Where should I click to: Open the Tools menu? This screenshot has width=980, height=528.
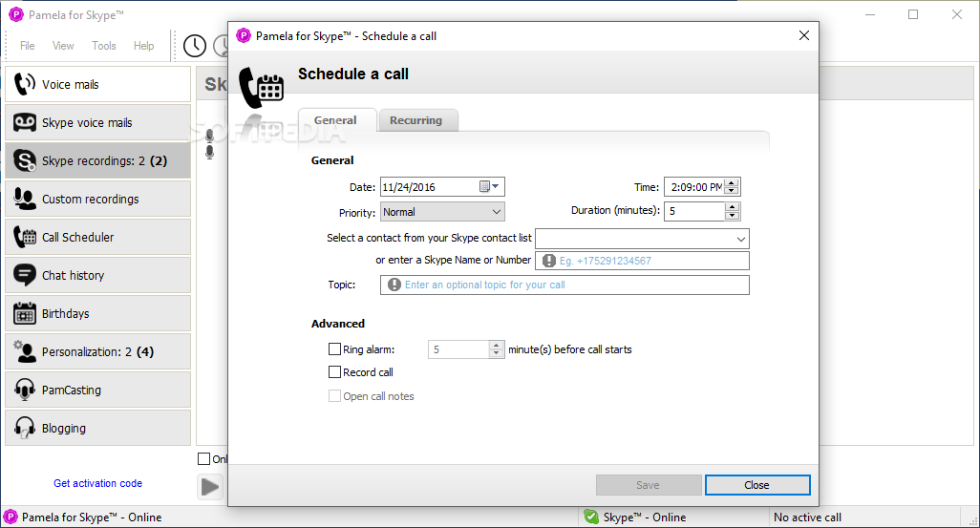tap(104, 46)
